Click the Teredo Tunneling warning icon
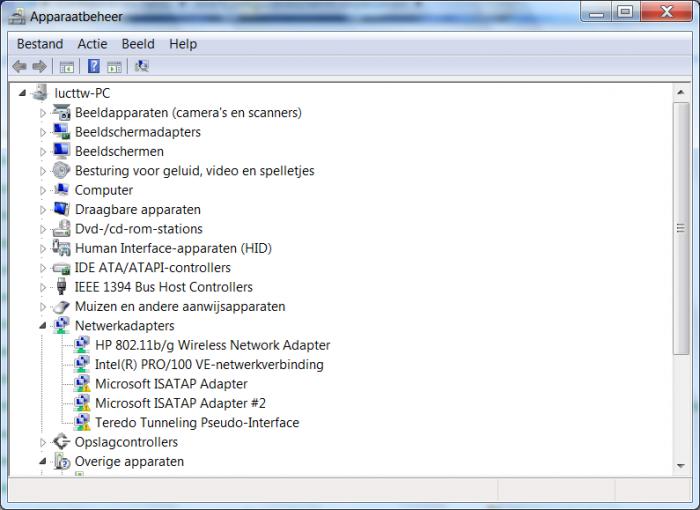The width and height of the screenshot is (700, 510). (82, 422)
